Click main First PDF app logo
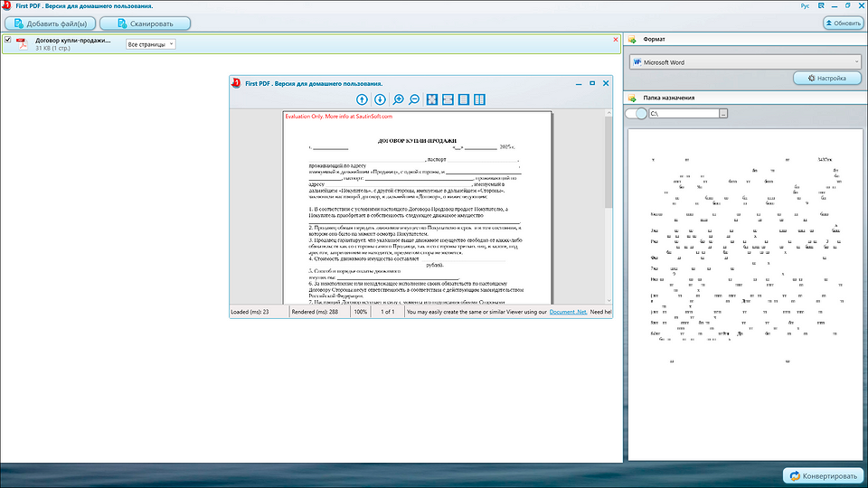 [6, 5]
